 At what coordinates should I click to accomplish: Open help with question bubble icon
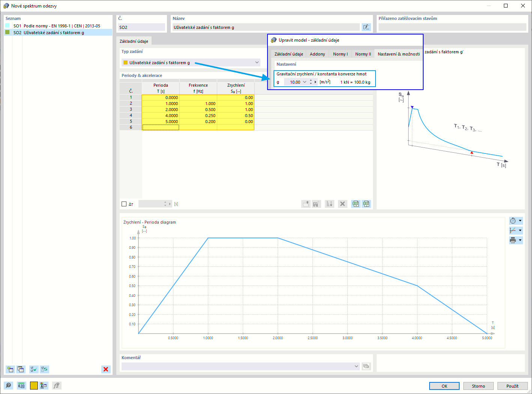pyautogui.click(x=8, y=385)
